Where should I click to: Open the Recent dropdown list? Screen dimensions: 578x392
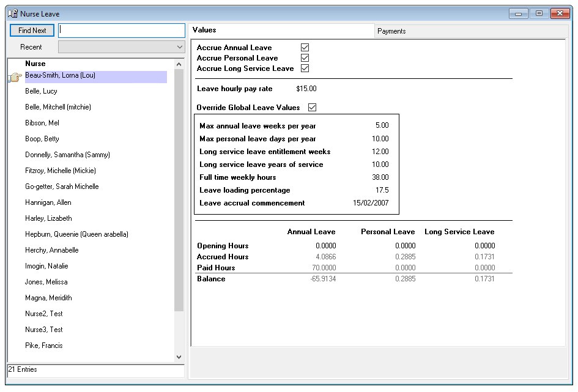(121, 47)
